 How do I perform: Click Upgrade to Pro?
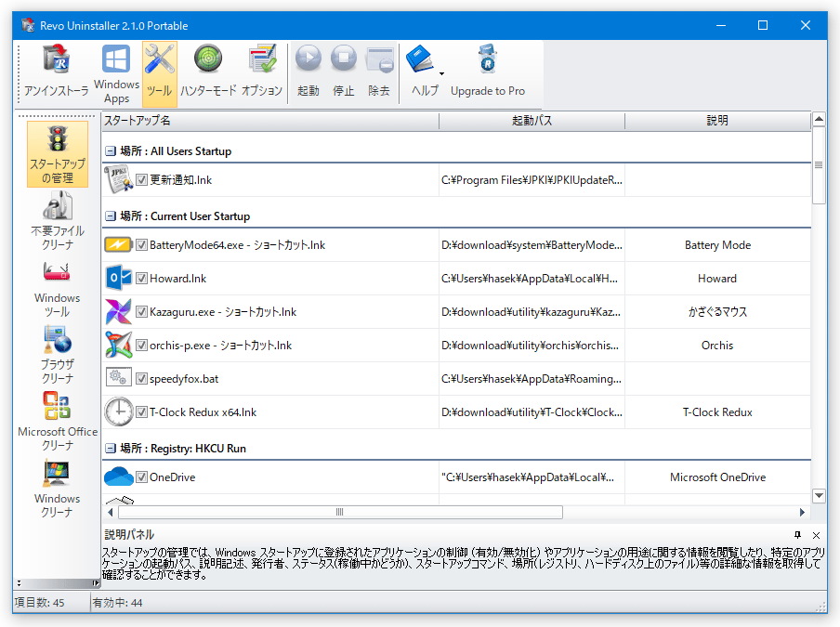pyautogui.click(x=488, y=72)
